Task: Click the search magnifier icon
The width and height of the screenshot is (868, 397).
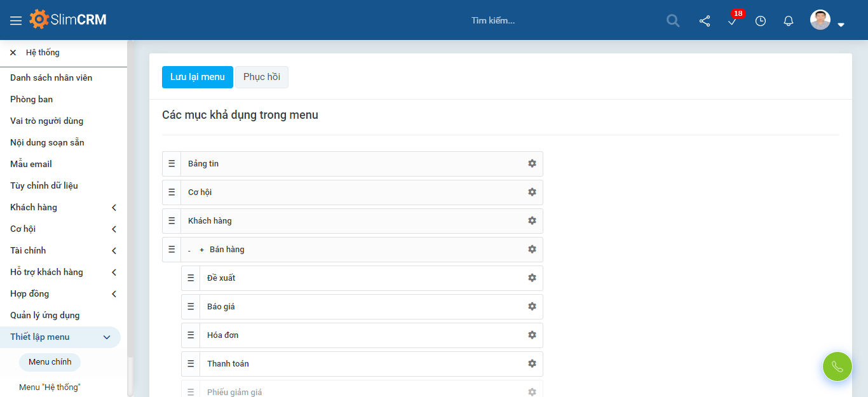Action: pos(673,21)
